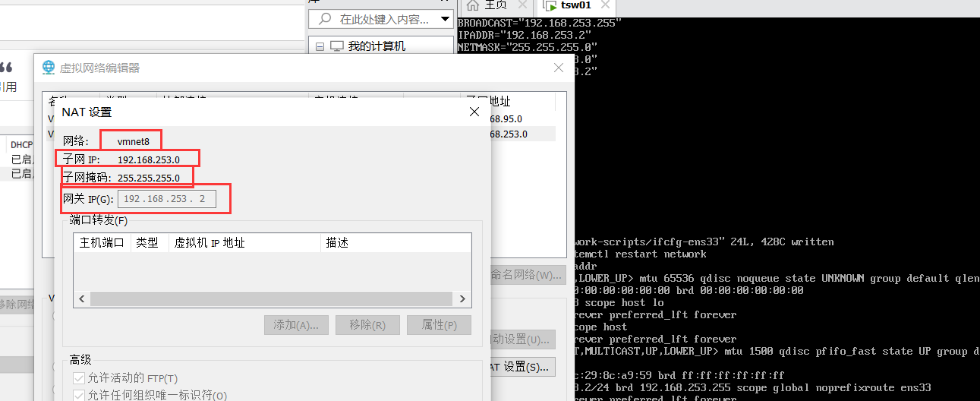980x401 pixels.
Task: Click the IPADDR="192.168.253.2" terminal line
Action: 525,35
